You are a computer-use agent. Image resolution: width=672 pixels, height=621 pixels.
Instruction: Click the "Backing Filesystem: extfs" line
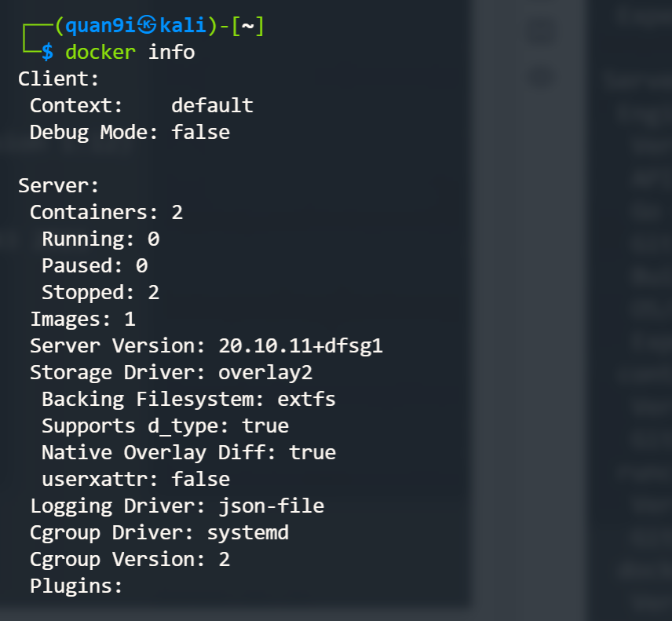[188, 399]
